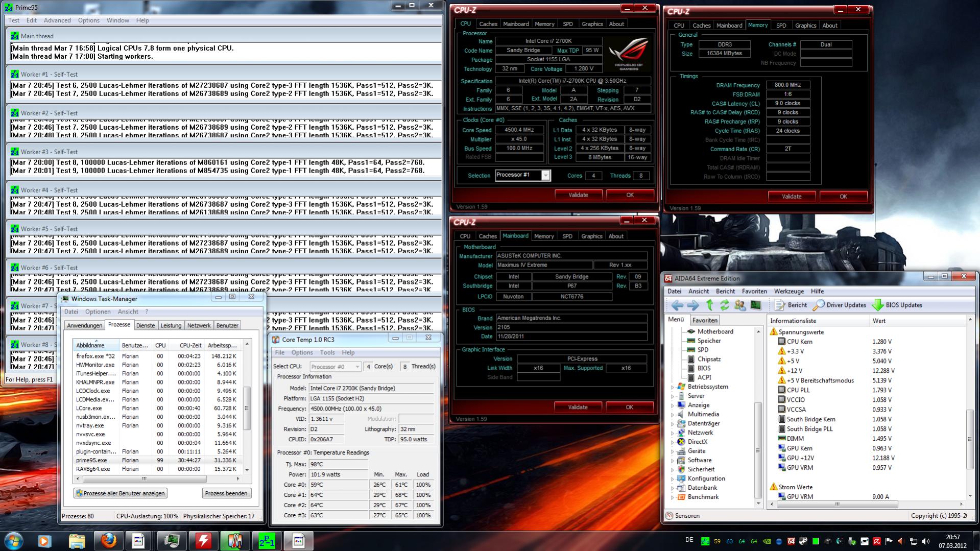Click the Driver Updates magnifier in AIDA64

click(819, 305)
